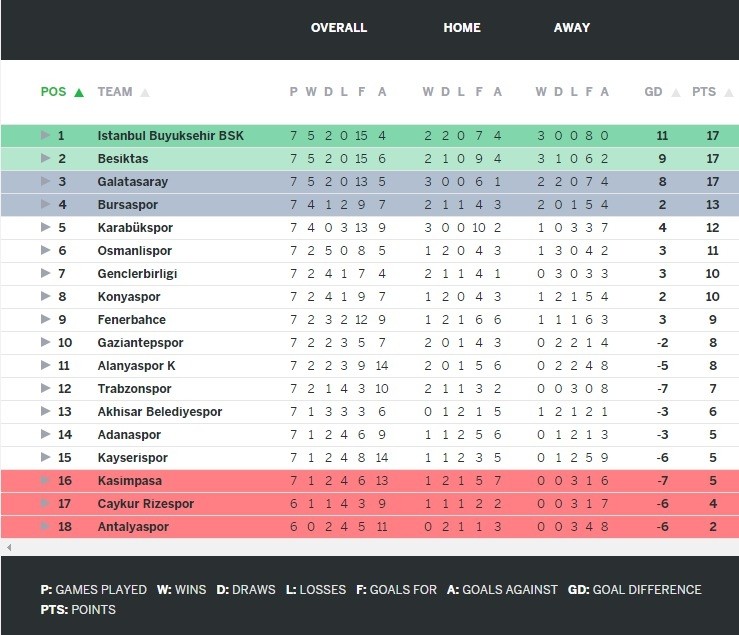Sort standings by GD arrow icon

tap(675, 92)
